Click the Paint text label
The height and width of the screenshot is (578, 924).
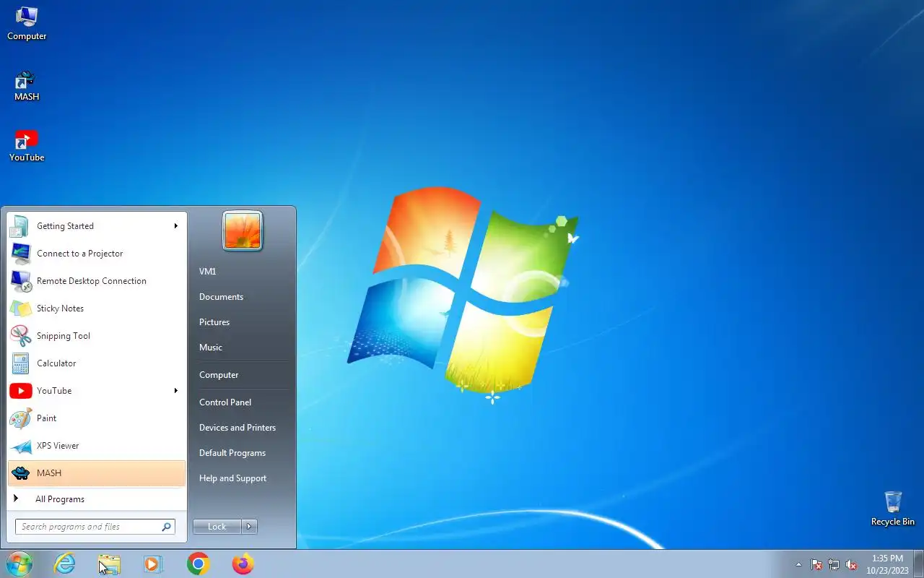[x=47, y=418]
